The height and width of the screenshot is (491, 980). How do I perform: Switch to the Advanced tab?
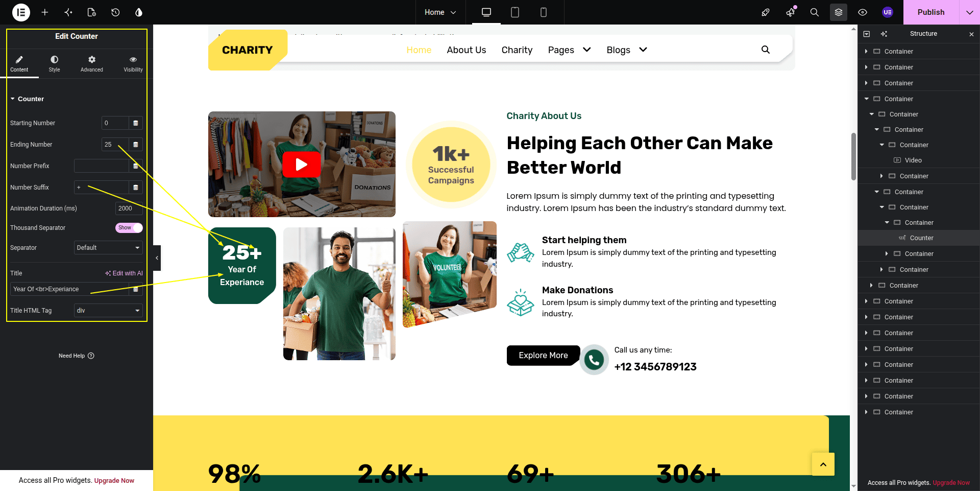click(x=92, y=63)
